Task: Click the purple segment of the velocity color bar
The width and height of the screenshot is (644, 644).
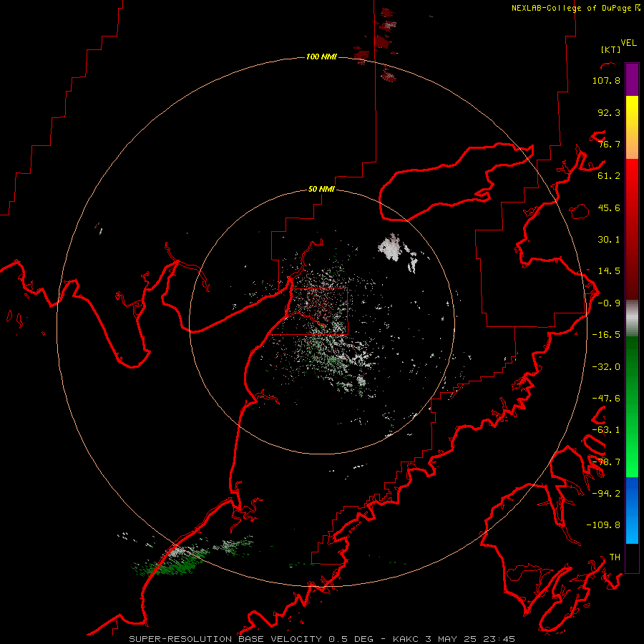Action: [x=632, y=79]
